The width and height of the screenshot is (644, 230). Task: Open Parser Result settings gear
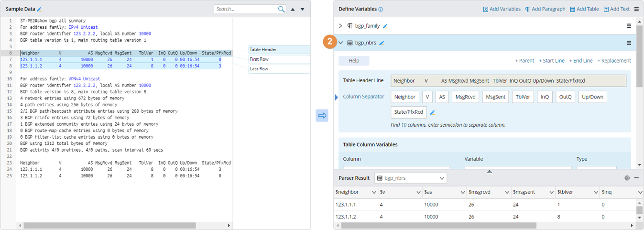627,178
